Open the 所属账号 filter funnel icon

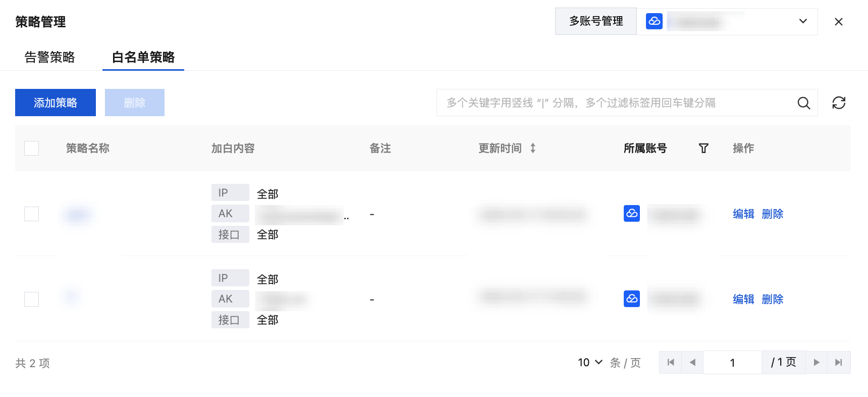pyautogui.click(x=703, y=148)
